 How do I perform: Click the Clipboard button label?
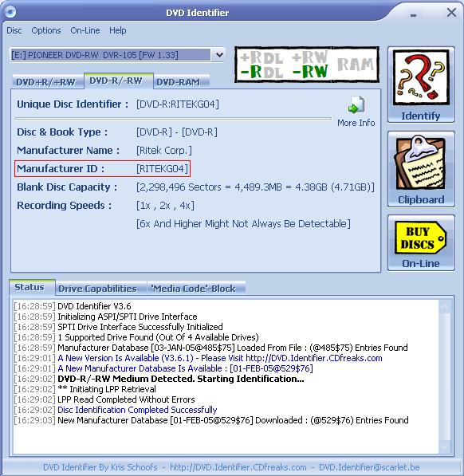pos(421,199)
